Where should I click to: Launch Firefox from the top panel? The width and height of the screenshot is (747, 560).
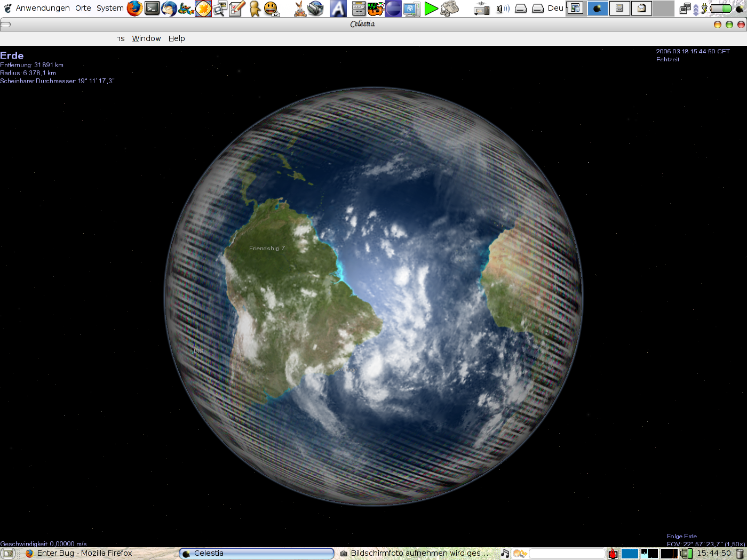pyautogui.click(x=134, y=8)
